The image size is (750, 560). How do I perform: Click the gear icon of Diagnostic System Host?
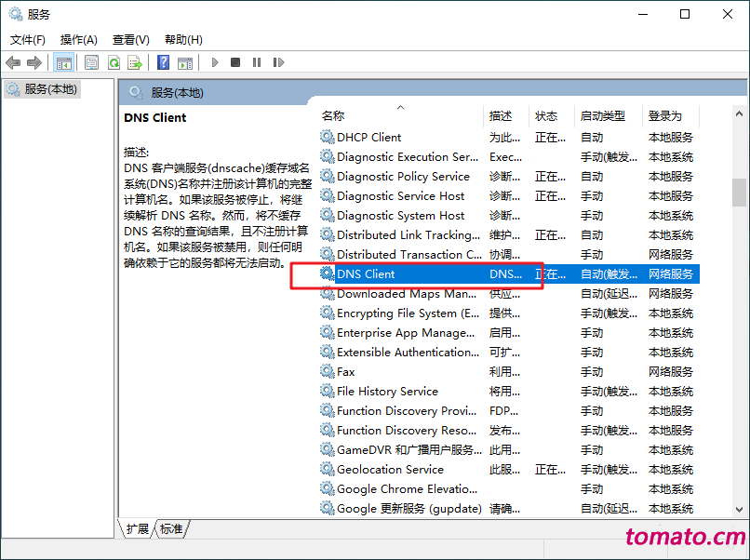pyautogui.click(x=328, y=215)
